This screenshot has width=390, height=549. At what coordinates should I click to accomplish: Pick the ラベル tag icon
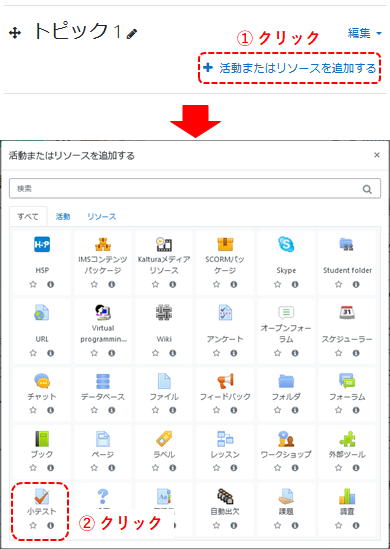point(164,439)
